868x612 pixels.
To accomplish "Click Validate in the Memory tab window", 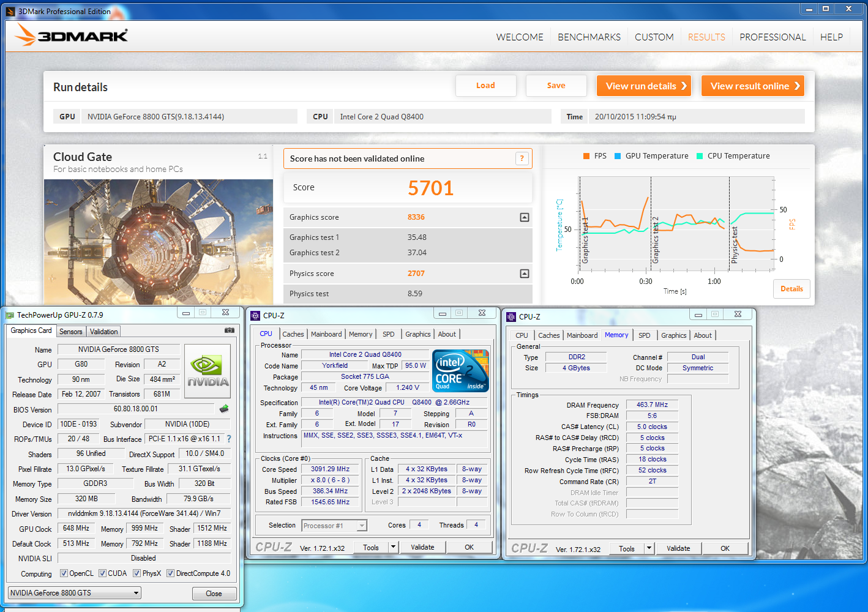I will point(678,548).
